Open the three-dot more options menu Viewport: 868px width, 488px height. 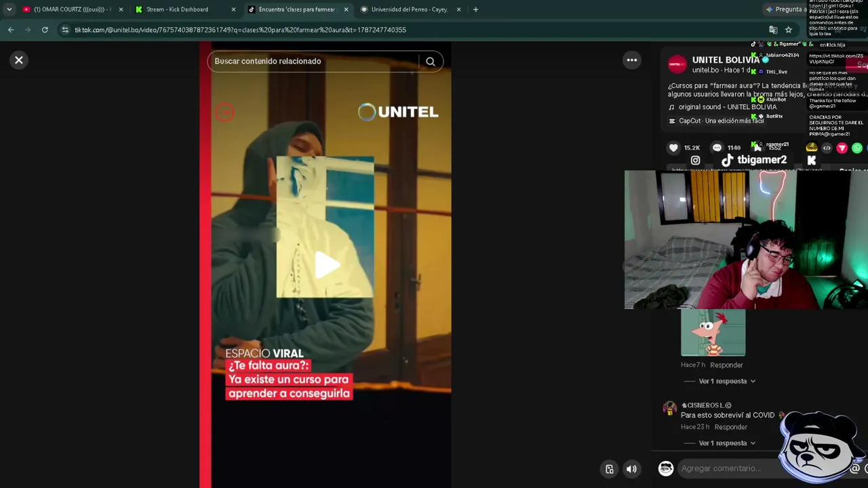[x=632, y=60]
